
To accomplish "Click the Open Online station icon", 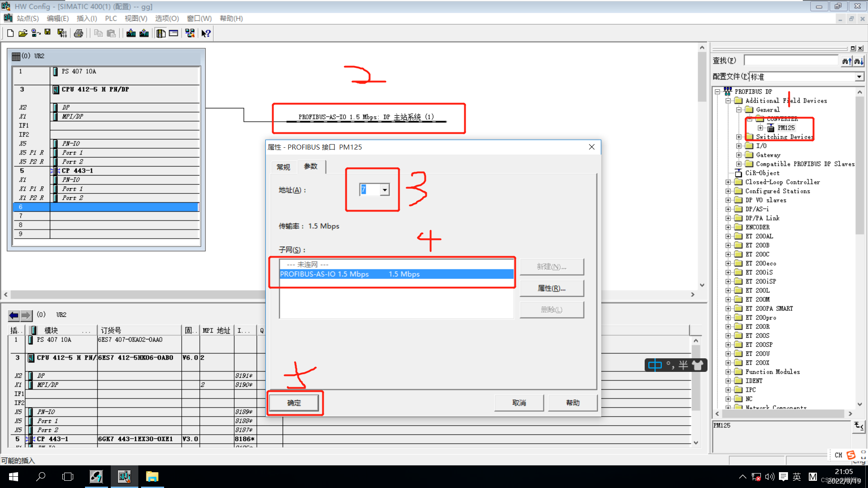I will (36, 33).
